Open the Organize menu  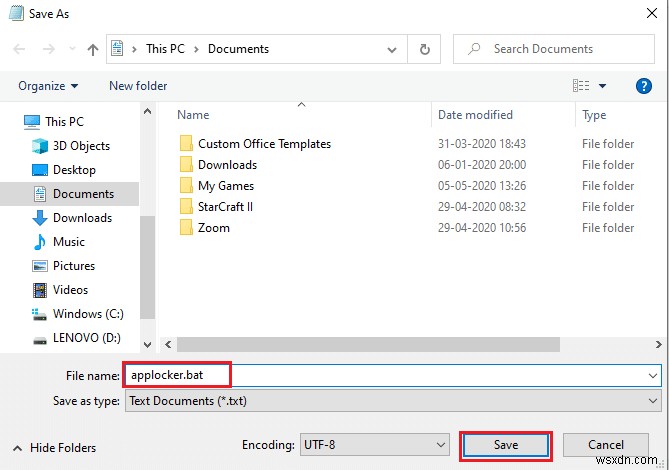coord(48,86)
